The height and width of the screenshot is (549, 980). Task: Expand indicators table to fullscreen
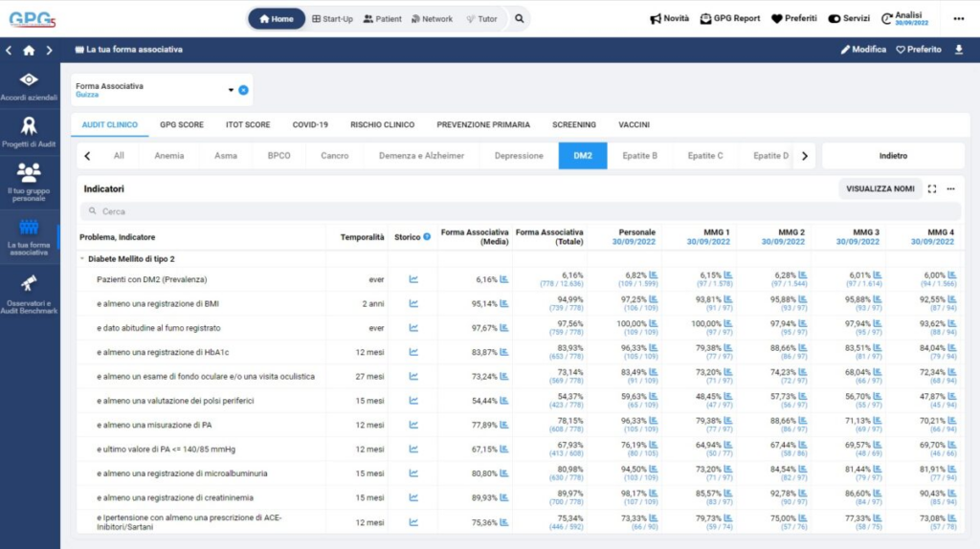932,189
